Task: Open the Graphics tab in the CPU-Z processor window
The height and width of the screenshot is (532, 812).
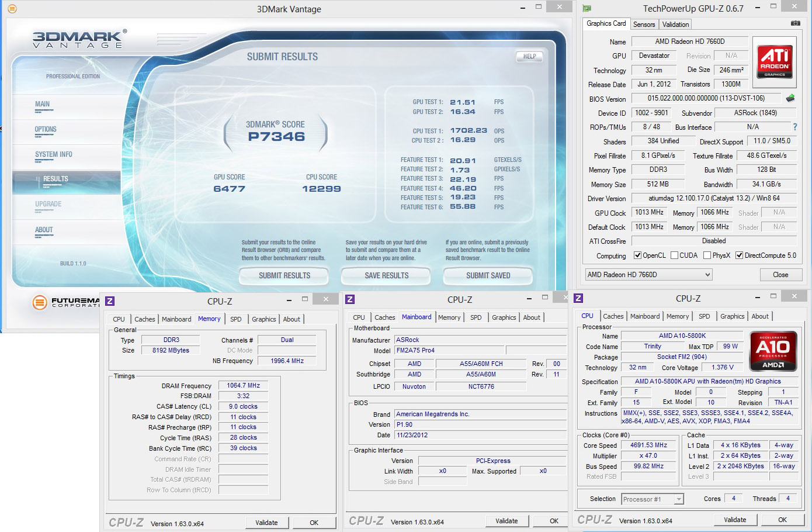Action: pyautogui.click(x=732, y=316)
